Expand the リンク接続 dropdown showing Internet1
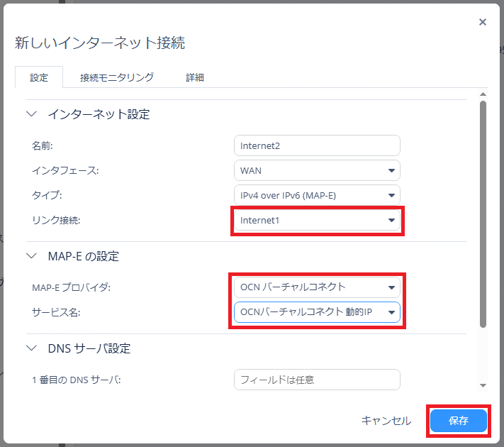 pyautogui.click(x=317, y=221)
